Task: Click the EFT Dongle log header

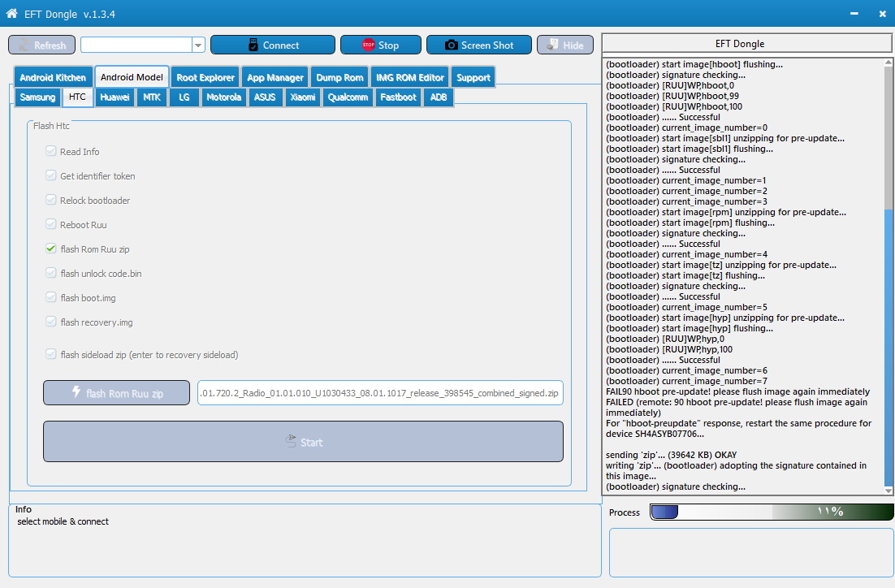Action: coord(746,43)
